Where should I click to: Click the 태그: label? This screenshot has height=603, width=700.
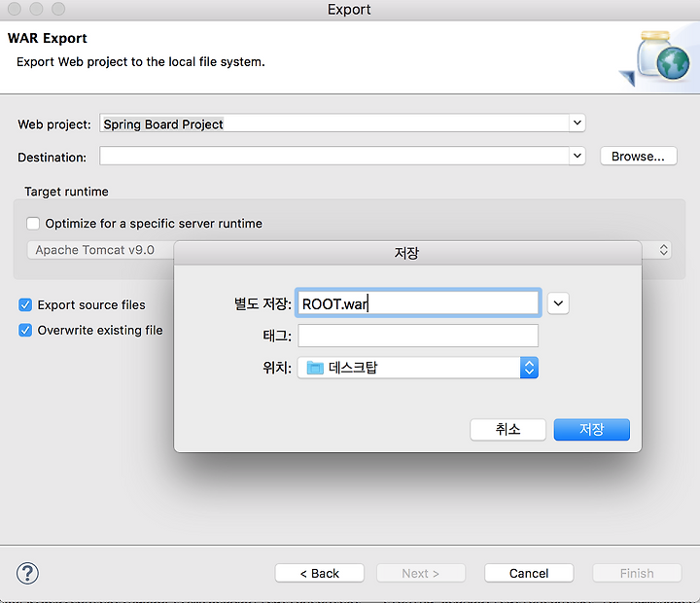coord(277,336)
